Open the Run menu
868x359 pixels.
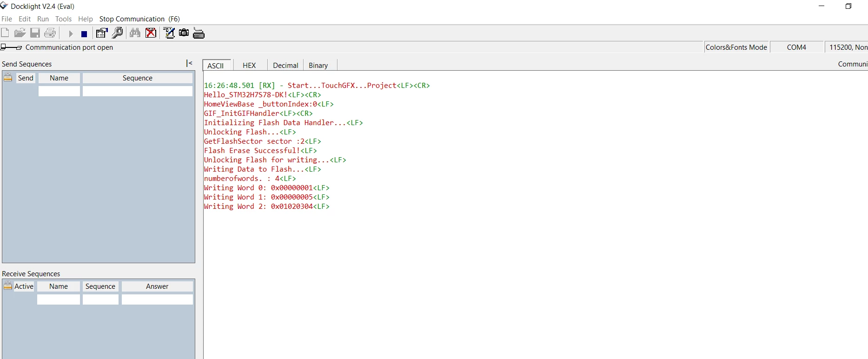pos(43,19)
